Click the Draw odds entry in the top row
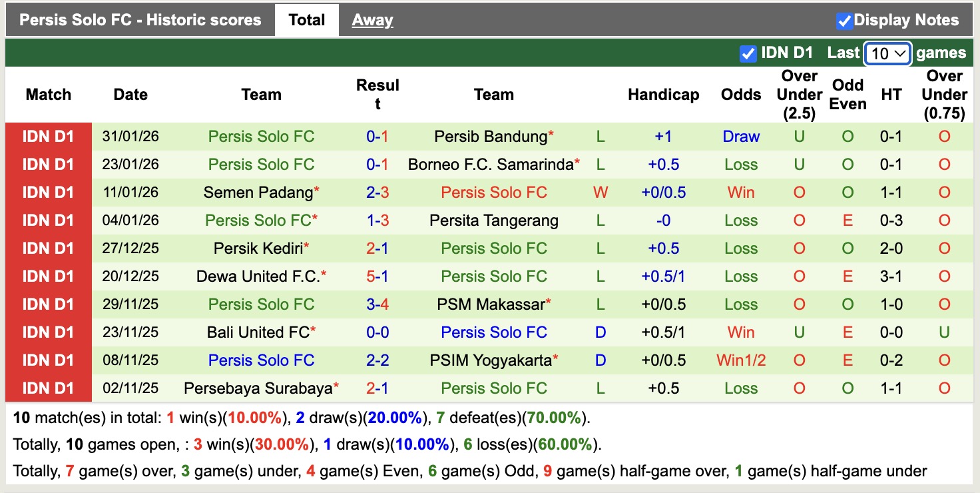The height and width of the screenshot is (493, 980). tap(741, 136)
